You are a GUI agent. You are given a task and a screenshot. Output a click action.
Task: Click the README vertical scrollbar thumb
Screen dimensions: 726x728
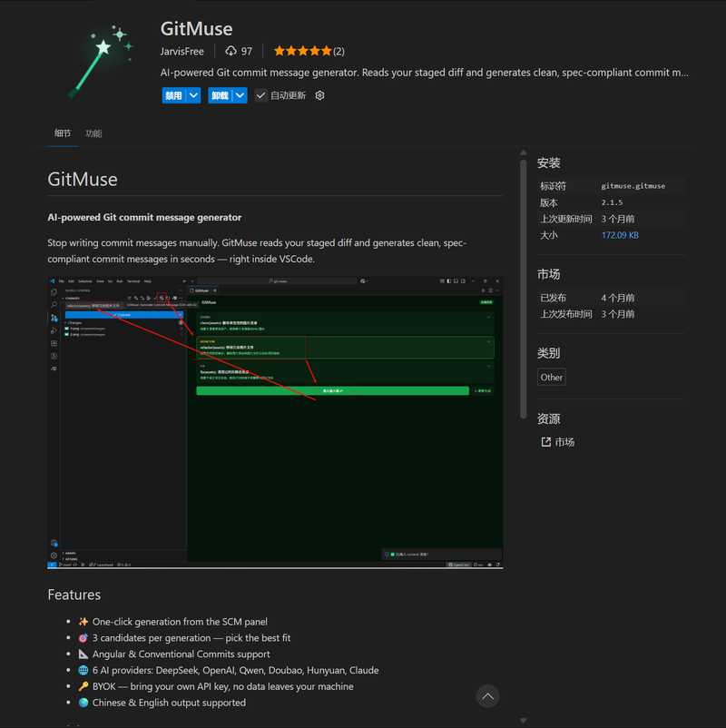tap(523, 290)
